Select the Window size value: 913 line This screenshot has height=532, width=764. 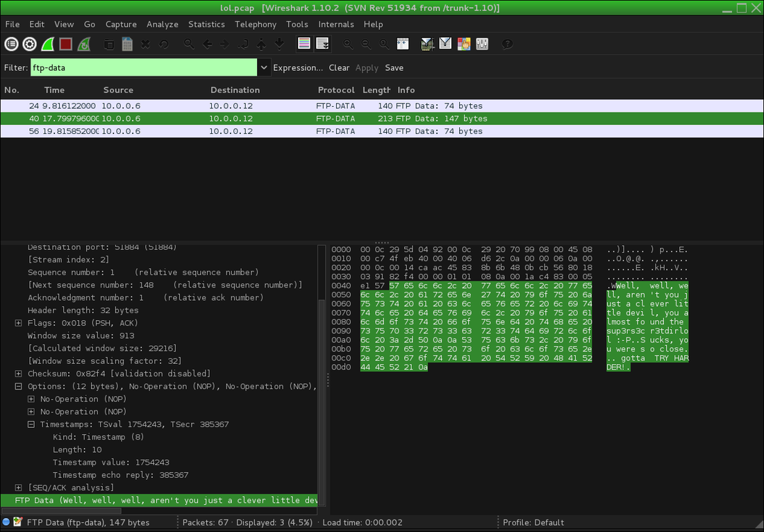point(81,335)
